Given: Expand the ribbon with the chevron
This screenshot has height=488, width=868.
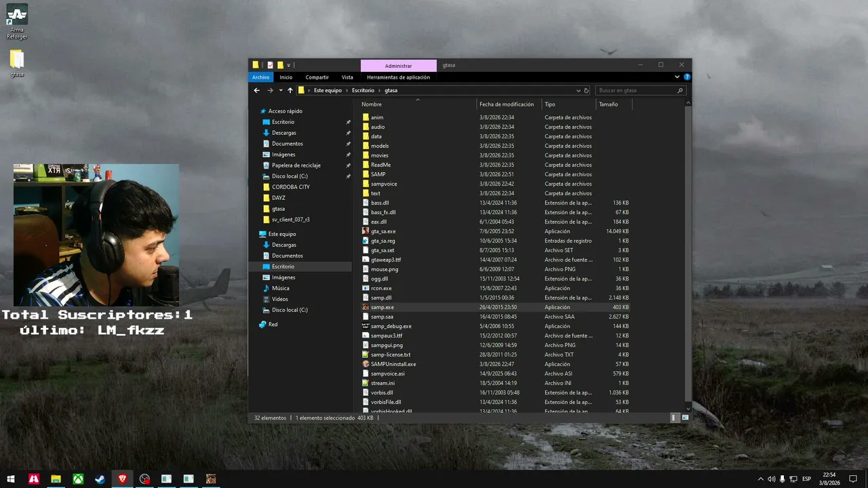Looking at the screenshot, I should (677, 77).
